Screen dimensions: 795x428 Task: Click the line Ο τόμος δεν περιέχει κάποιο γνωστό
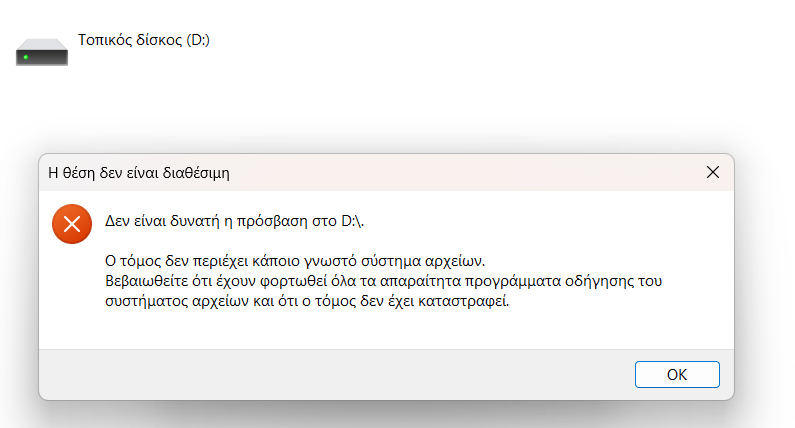295,261
